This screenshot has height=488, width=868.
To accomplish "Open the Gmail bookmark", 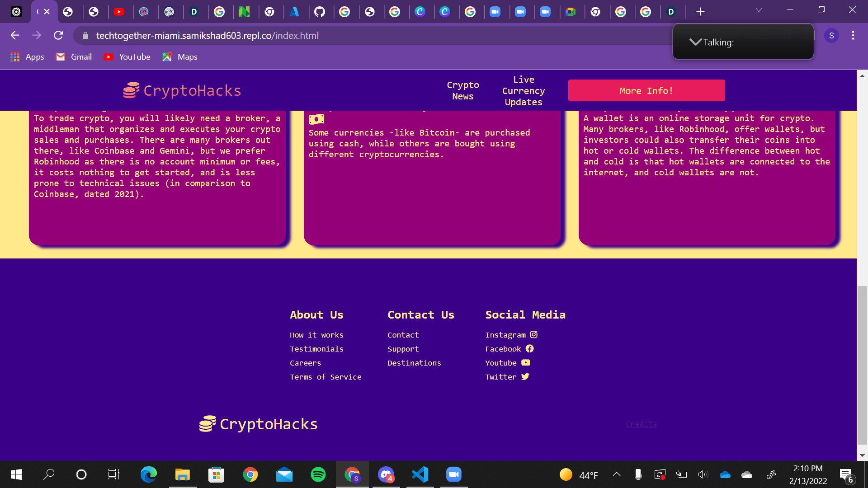I will point(74,57).
